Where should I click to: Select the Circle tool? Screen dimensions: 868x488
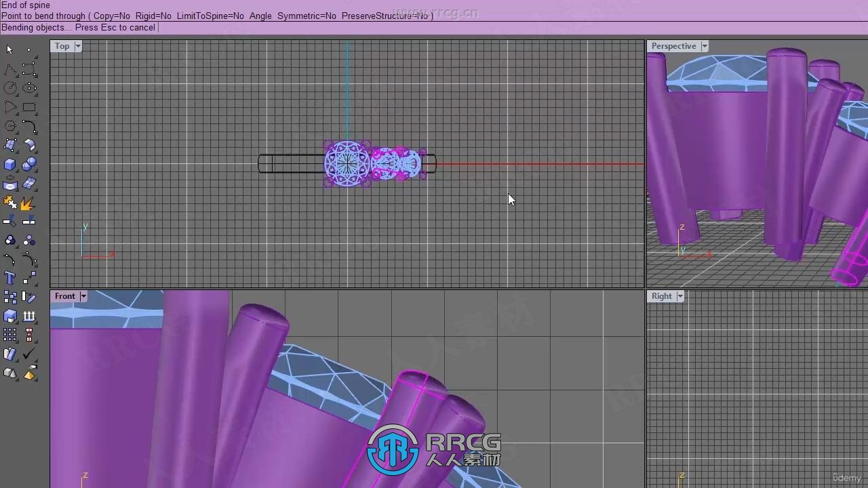9,88
